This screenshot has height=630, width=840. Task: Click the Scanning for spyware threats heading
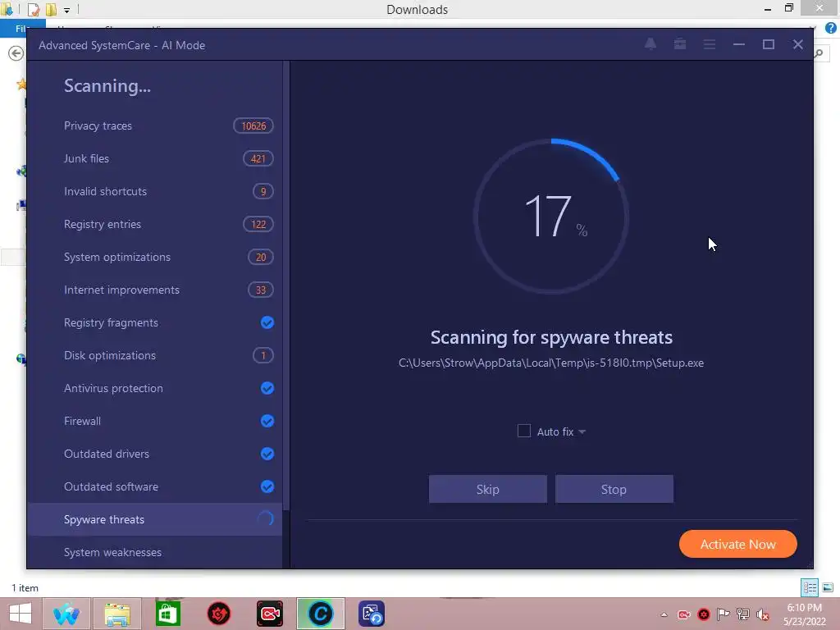coord(551,337)
